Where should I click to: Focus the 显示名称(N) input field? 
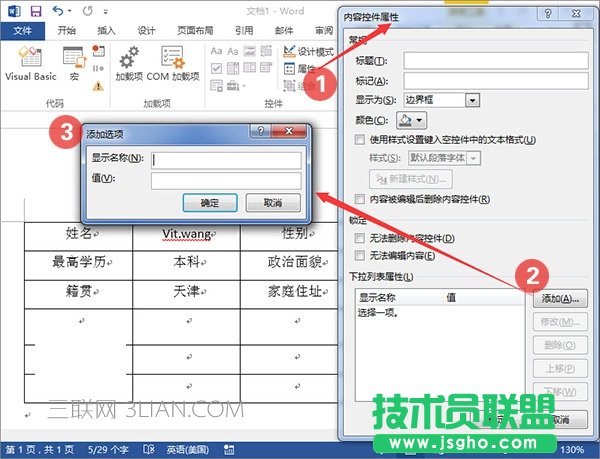click(x=226, y=160)
